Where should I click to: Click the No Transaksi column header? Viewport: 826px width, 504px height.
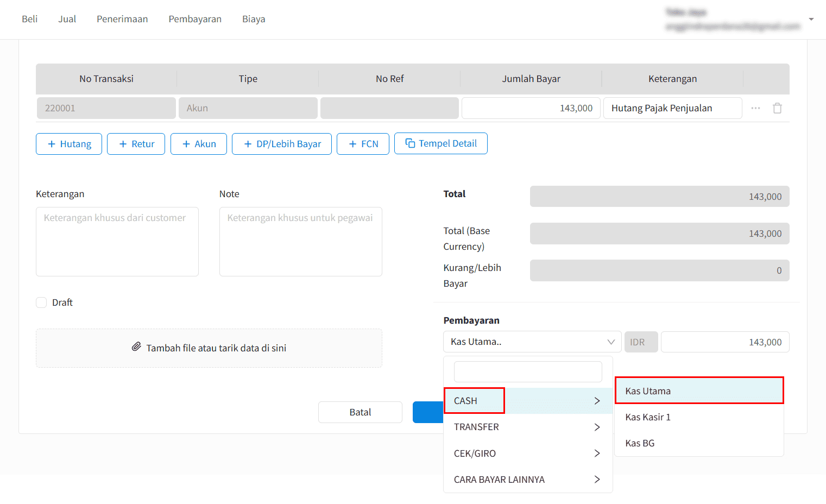coord(106,79)
